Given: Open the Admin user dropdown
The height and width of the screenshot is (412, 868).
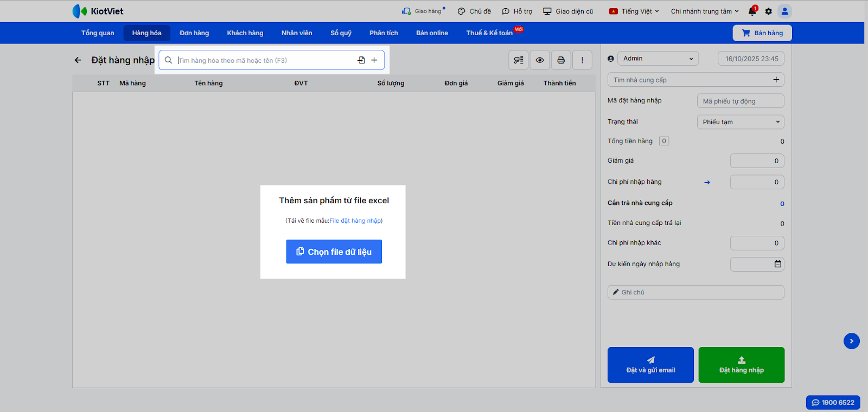Looking at the screenshot, I should click(x=658, y=59).
